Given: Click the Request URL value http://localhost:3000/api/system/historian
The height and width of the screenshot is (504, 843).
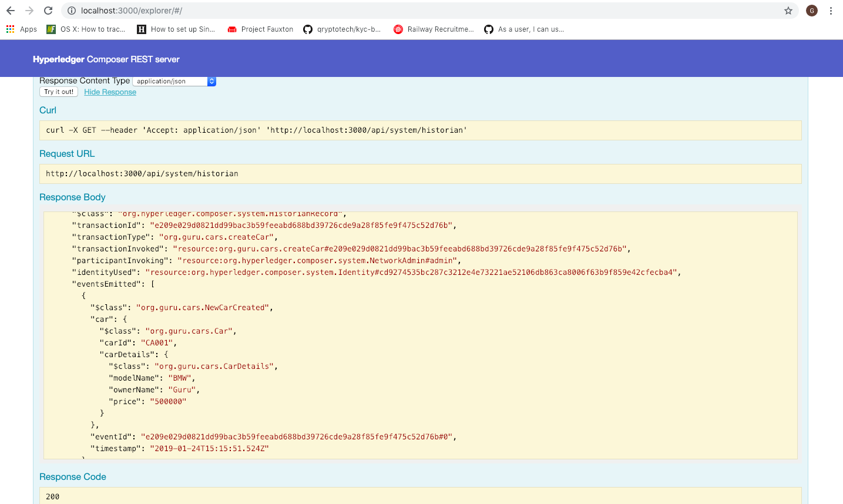Looking at the screenshot, I should (x=142, y=174).
